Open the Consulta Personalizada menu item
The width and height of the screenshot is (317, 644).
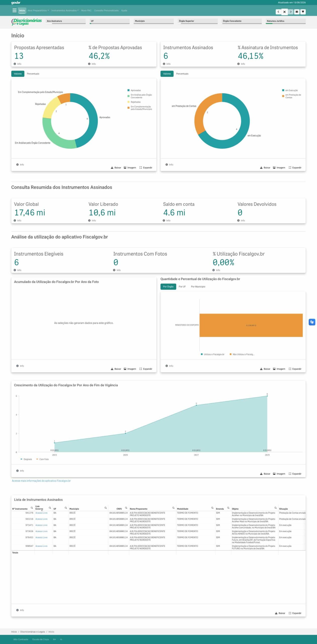106,11
